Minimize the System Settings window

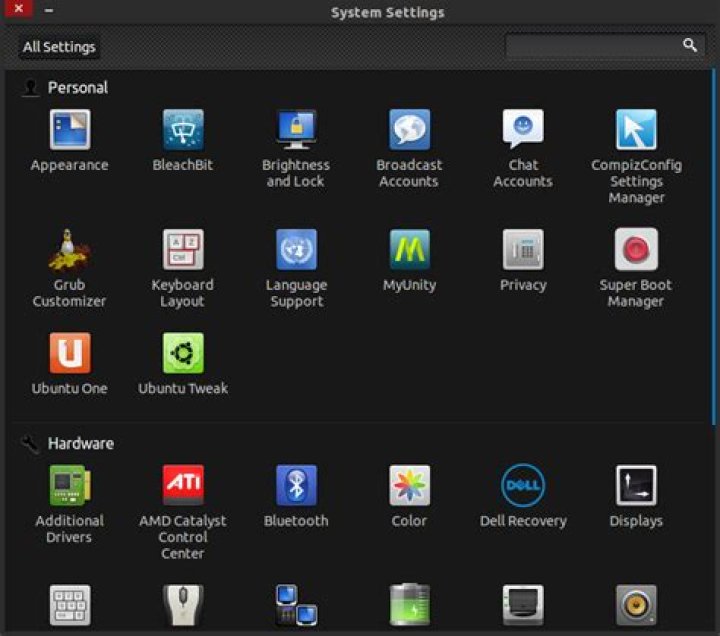pos(49,10)
